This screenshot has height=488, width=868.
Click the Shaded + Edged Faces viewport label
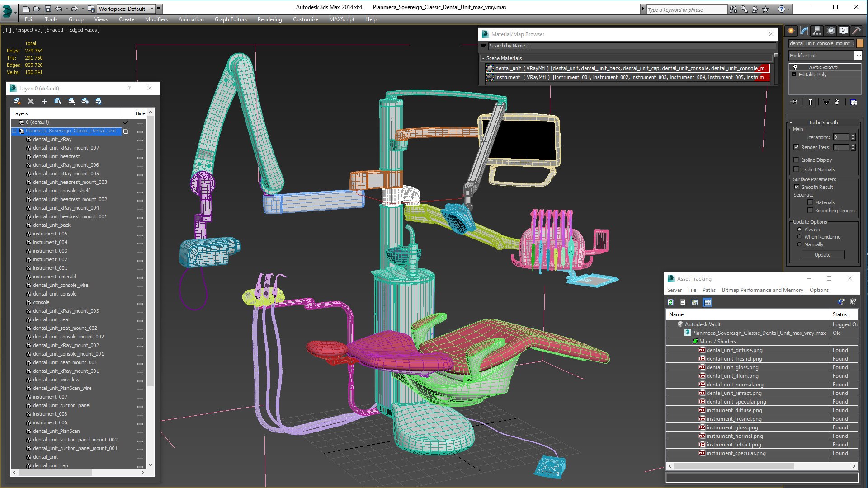click(x=72, y=30)
